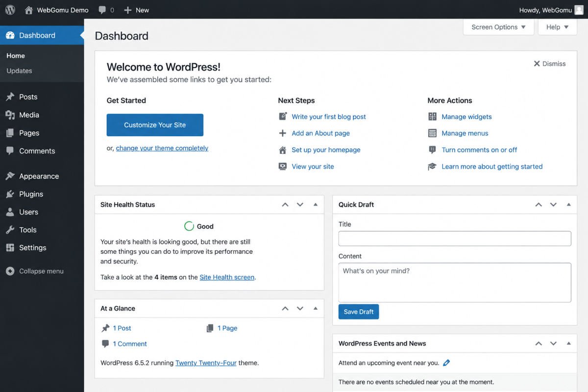The image size is (588, 392).
Task: Click the user avatar in admin bar
Action: (x=579, y=10)
